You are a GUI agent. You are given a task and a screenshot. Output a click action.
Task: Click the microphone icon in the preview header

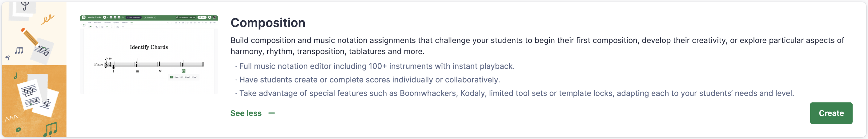(x=119, y=17)
